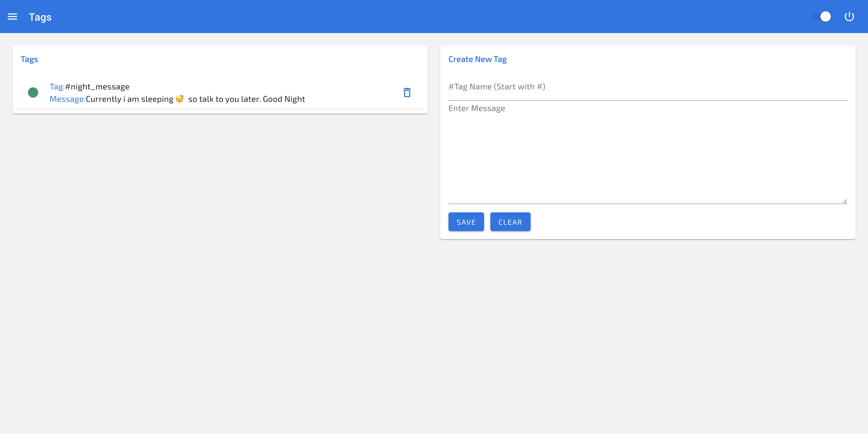Viewport: 868px width, 434px height.
Task: Clear the new tag form
Action: [510, 222]
